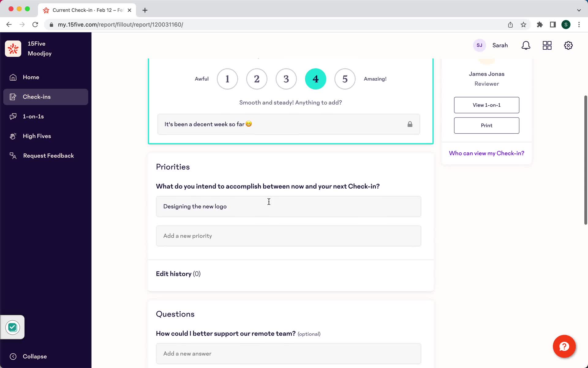The height and width of the screenshot is (368, 588).
Task: Click the notifications bell icon
Action: coord(526,45)
